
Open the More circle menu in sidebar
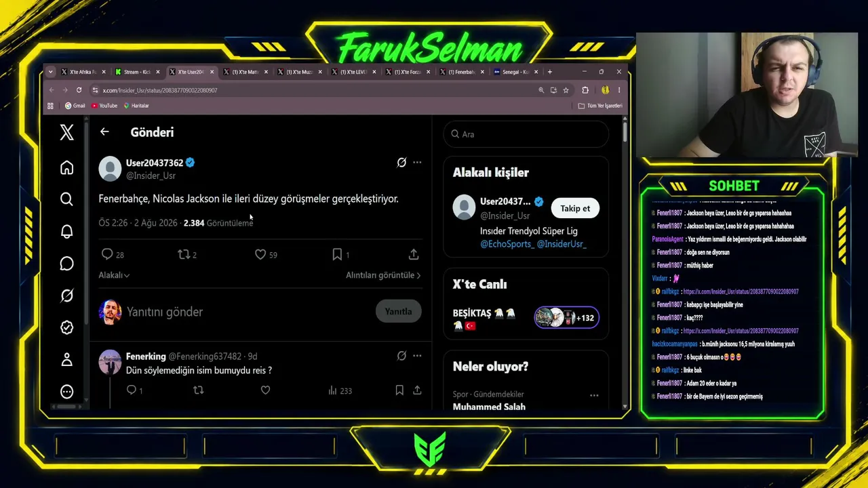point(66,391)
